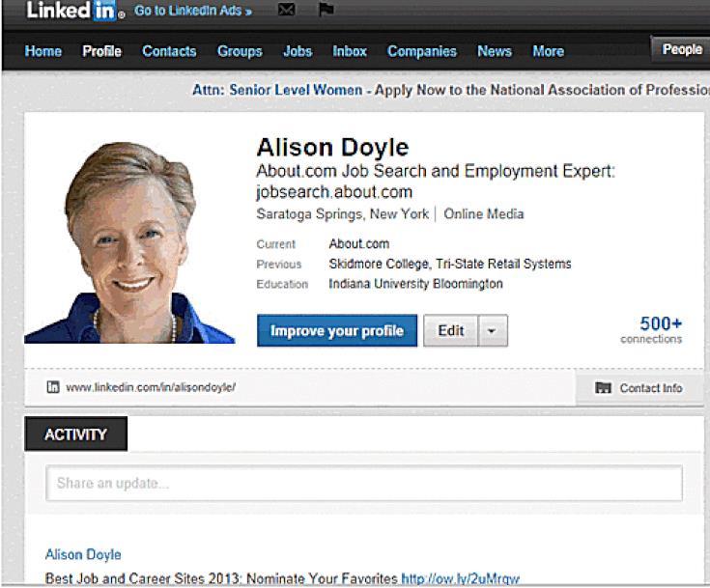The width and height of the screenshot is (710, 588).
Task: Open the Home menu
Action: tap(43, 51)
